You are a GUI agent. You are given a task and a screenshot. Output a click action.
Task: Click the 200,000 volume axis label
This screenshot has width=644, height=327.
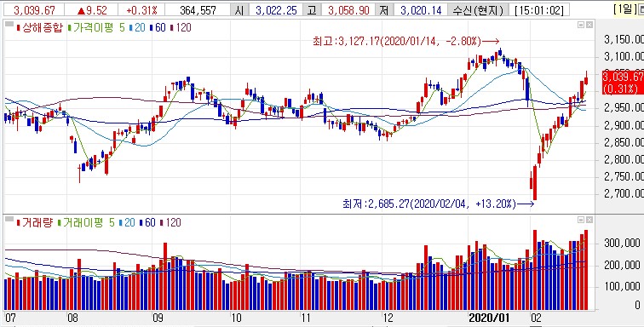622,266
